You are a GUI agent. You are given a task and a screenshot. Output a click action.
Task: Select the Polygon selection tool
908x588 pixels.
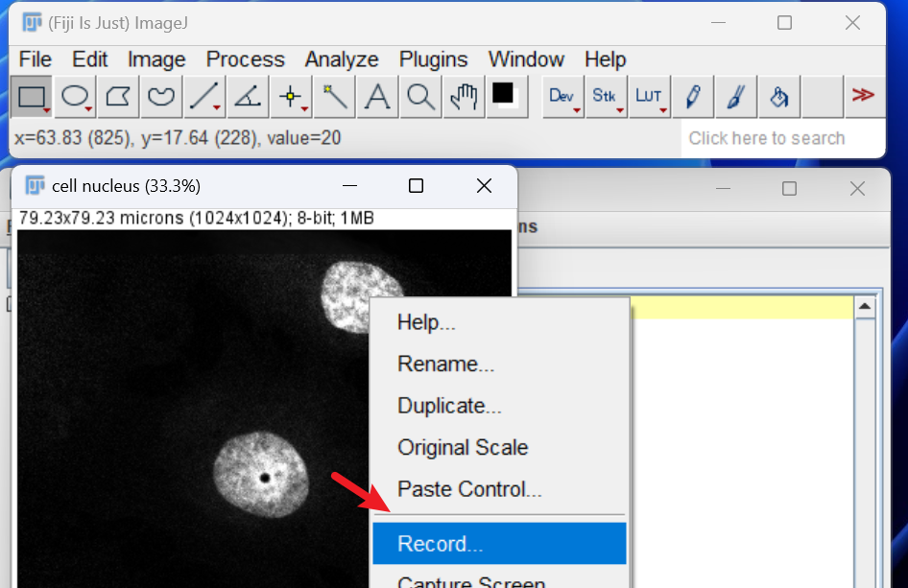(x=118, y=97)
